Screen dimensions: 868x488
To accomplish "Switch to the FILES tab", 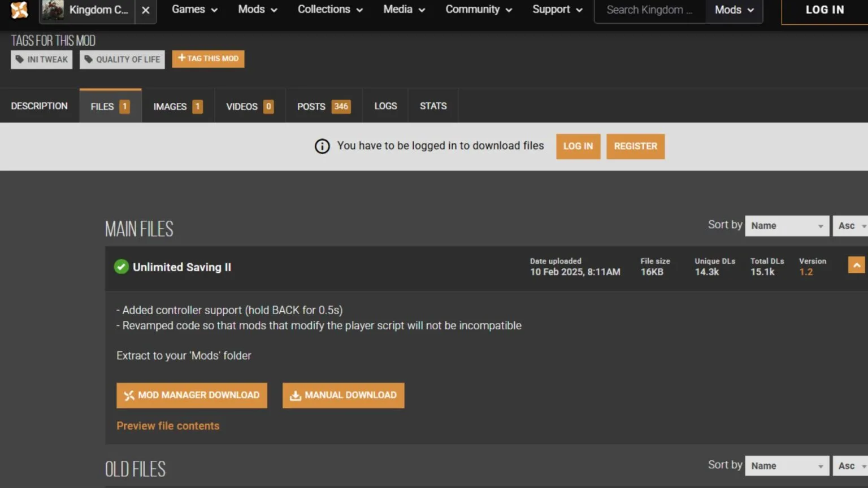I will pos(110,106).
